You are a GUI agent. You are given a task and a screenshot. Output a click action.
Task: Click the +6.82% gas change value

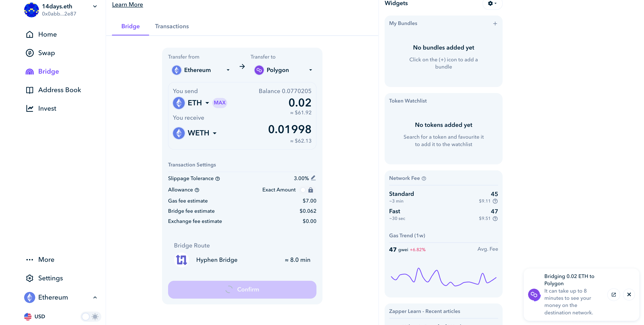coord(418,250)
